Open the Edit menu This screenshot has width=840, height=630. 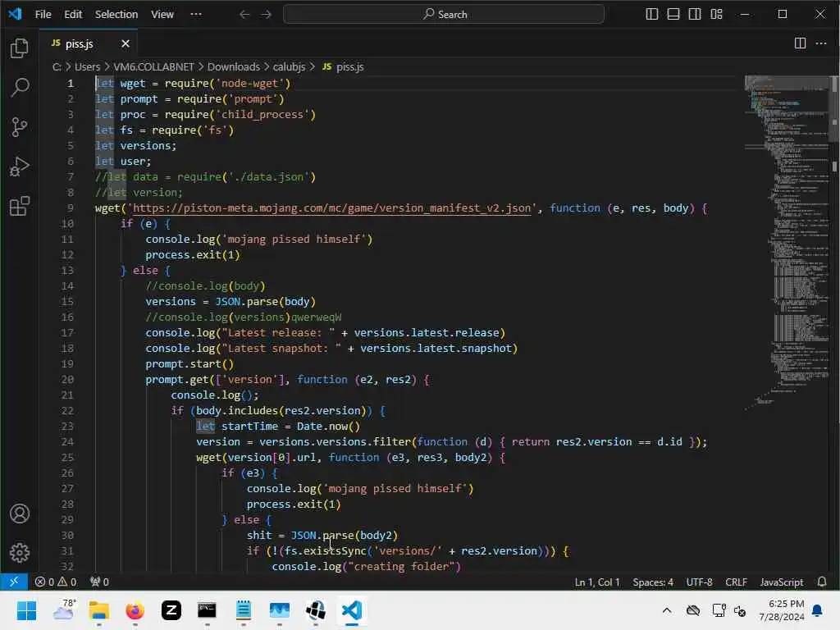click(73, 15)
